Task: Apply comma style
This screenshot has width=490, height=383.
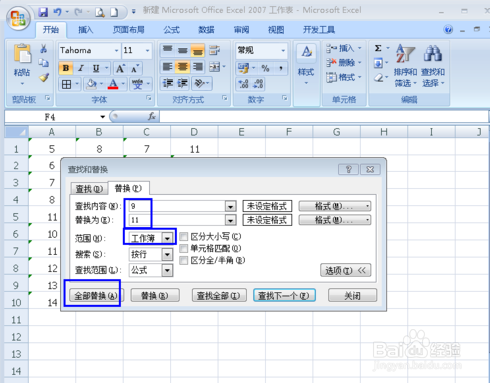Action: coord(281,68)
